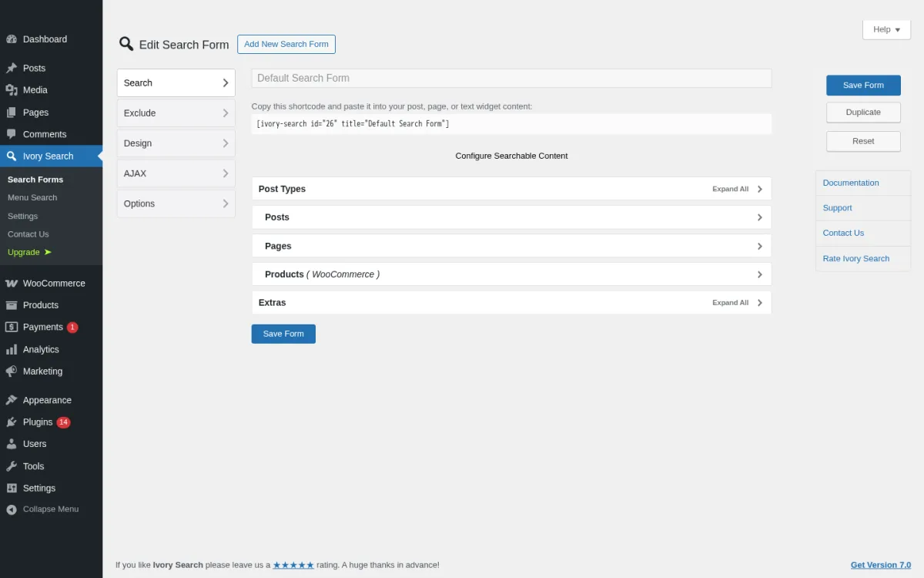Click the Save Form button on right panel

863,86
